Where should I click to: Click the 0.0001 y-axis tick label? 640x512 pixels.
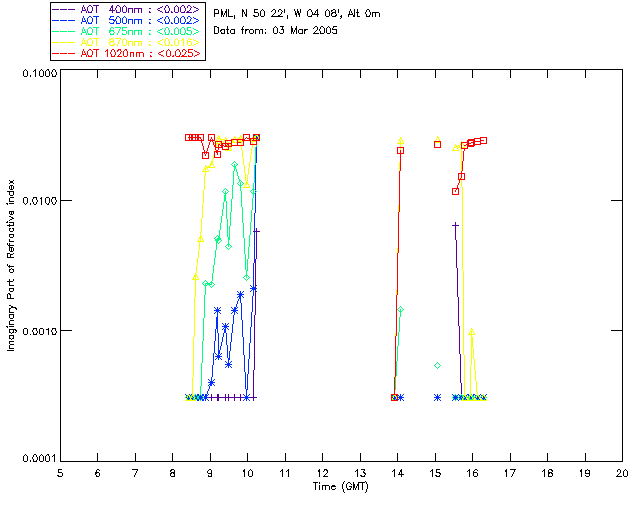(39, 459)
